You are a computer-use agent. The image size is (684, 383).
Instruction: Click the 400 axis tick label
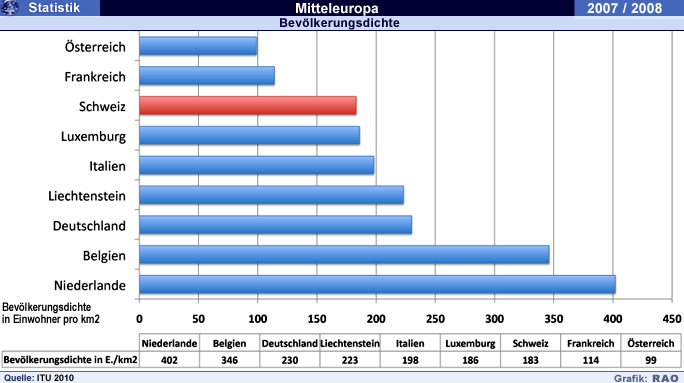612,319
